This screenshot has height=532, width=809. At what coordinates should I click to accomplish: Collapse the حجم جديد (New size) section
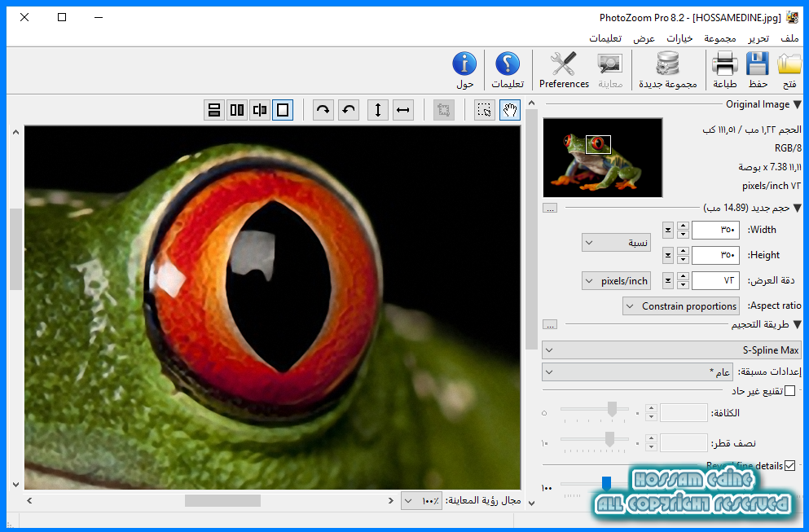[797, 208]
